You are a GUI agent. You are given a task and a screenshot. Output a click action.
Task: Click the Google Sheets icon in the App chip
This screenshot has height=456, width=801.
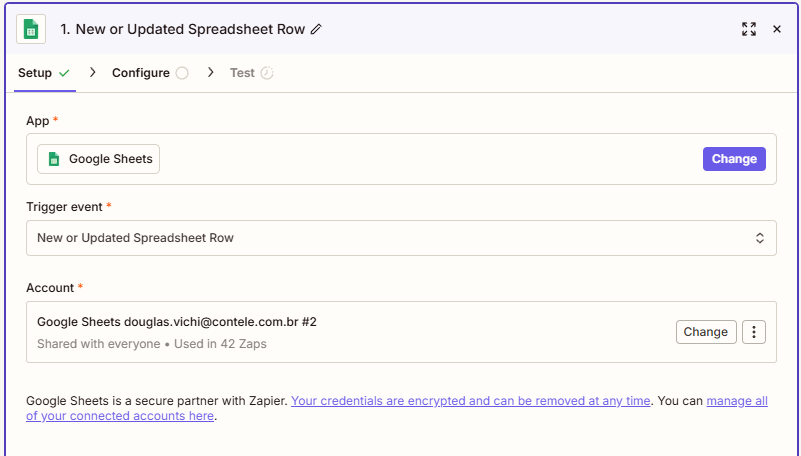[x=54, y=159]
